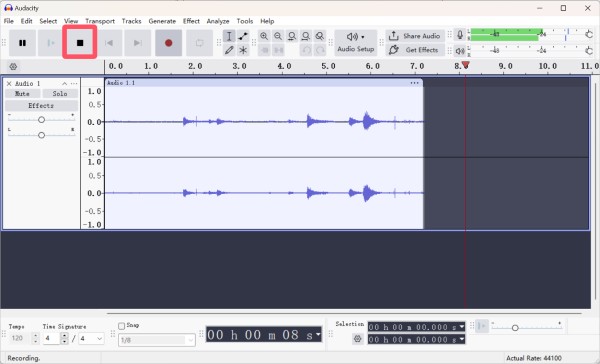Screen dimensions: 600x364
Task: Click the red Record button
Action: pyautogui.click(x=168, y=43)
